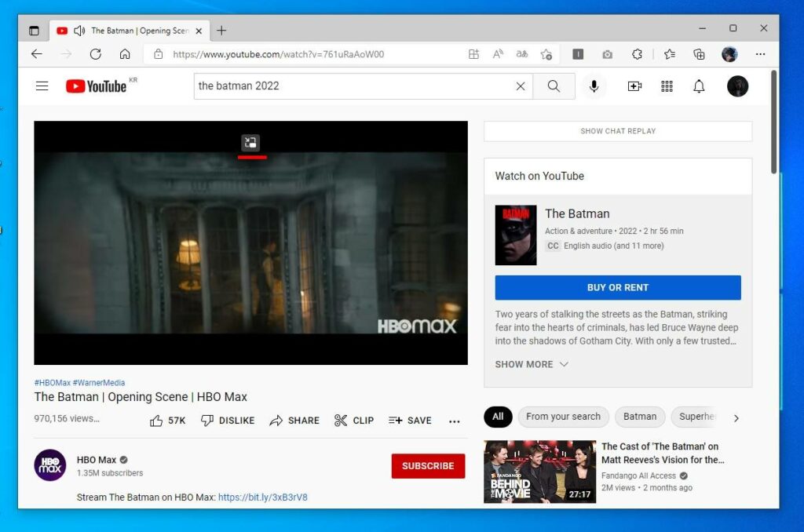The image size is (804, 532).
Task: Close The Batman Opening Scene tab
Action: pos(199,31)
